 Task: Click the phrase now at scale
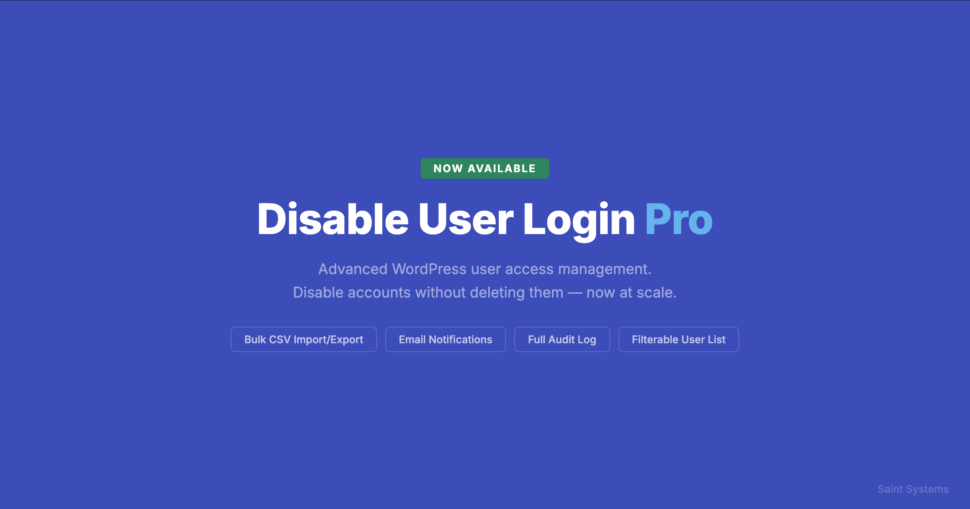(632, 293)
